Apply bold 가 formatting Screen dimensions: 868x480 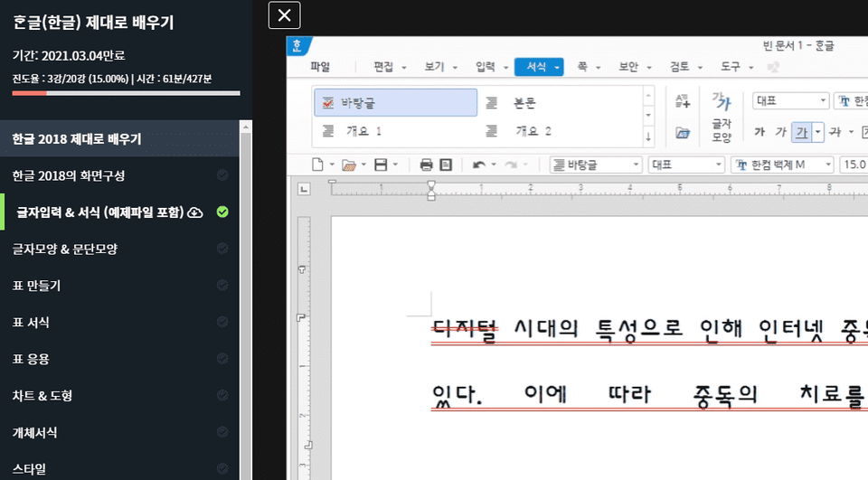click(x=759, y=132)
